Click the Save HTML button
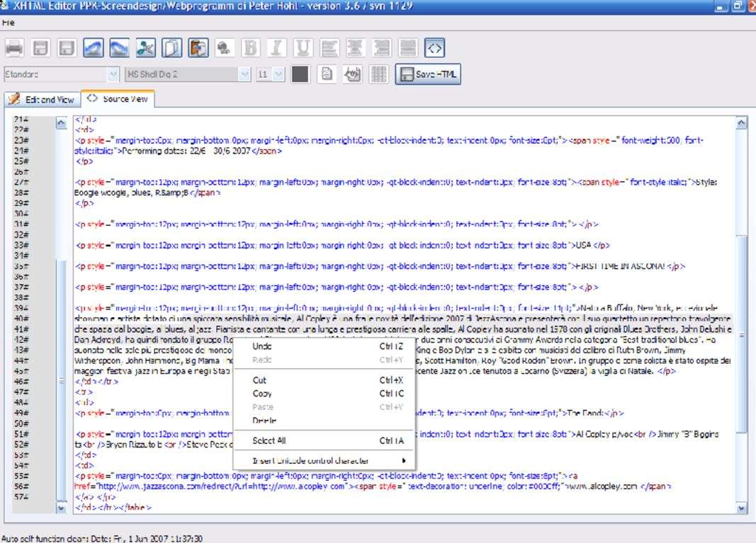This screenshot has width=756, height=543. tap(428, 74)
